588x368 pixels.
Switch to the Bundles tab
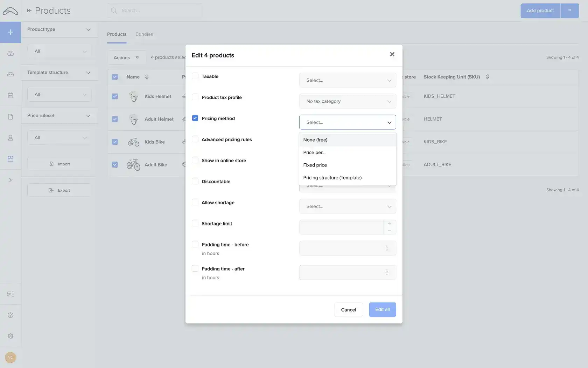[144, 34]
